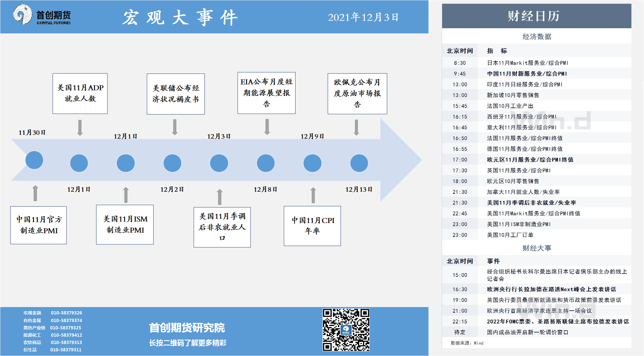The image size is (644, 356).
Task: Select the 美国11月ISM制造业PMI box
Action: 125,224
